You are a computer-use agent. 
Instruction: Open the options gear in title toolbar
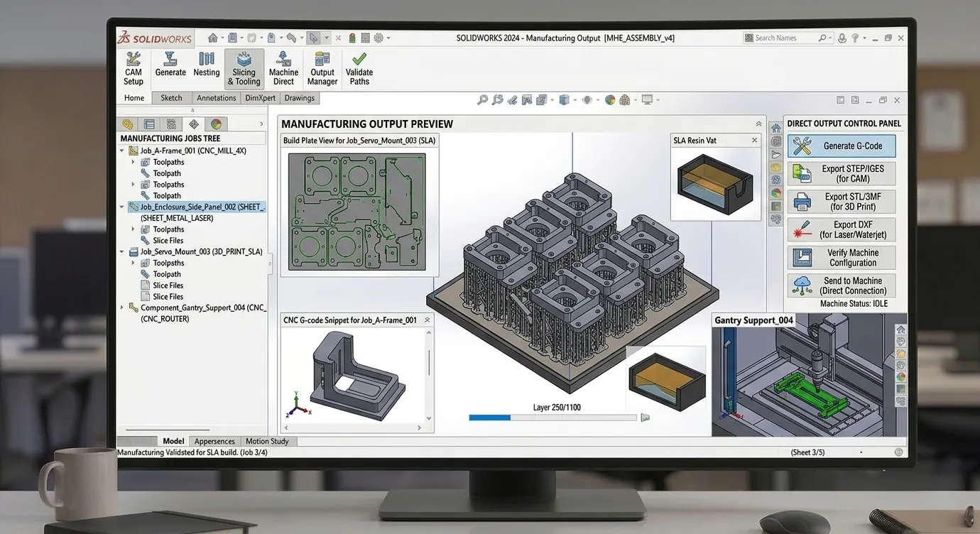pyautogui.click(x=379, y=38)
